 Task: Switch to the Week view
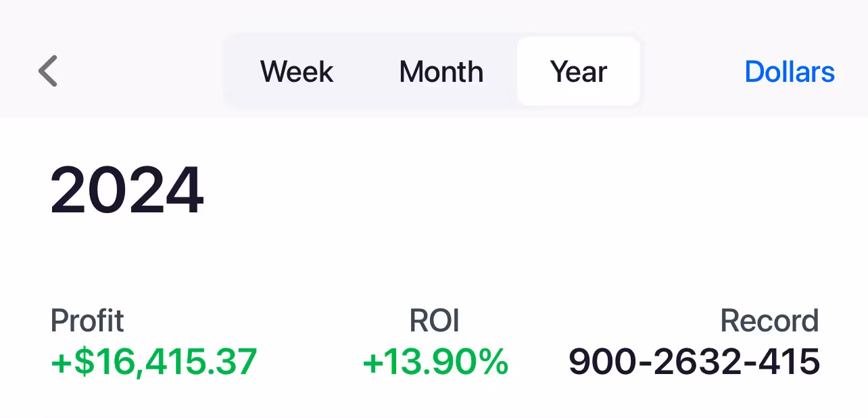pos(297,72)
